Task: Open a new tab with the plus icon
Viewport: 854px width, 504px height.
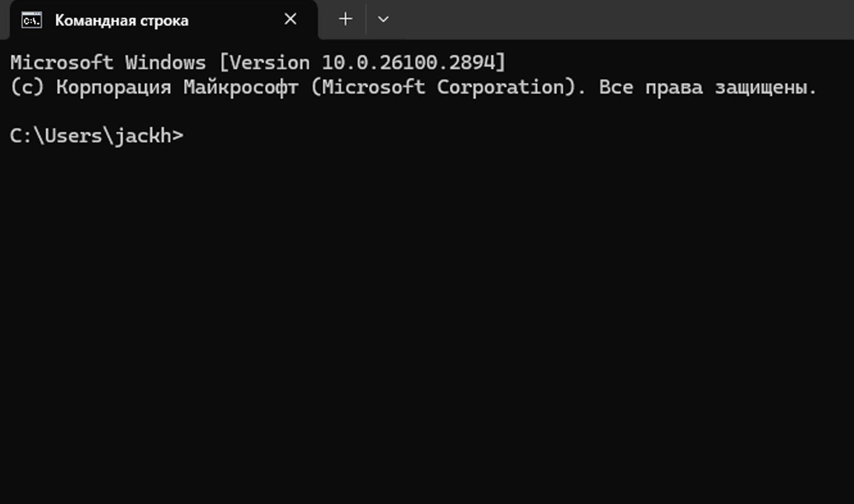Action: point(345,19)
